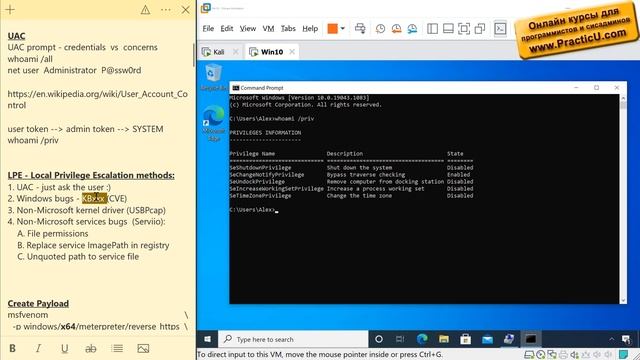The height and width of the screenshot is (360, 640).
Task: Open the View menu in VMware
Action: click(248, 29)
